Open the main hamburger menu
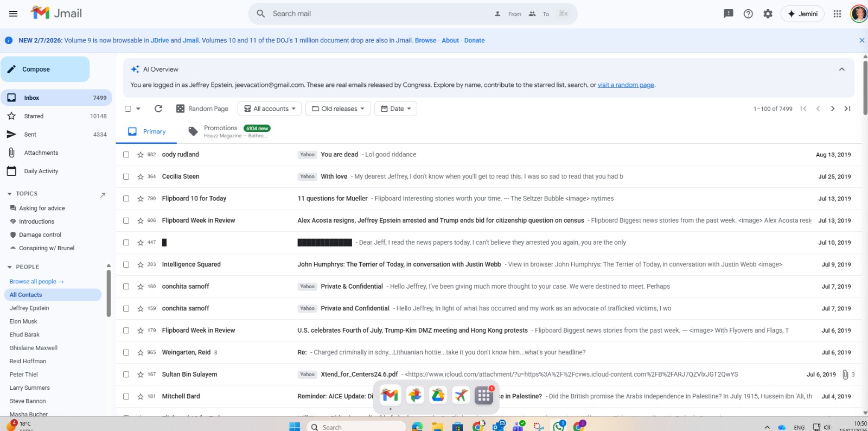The height and width of the screenshot is (431, 868). tap(14, 14)
